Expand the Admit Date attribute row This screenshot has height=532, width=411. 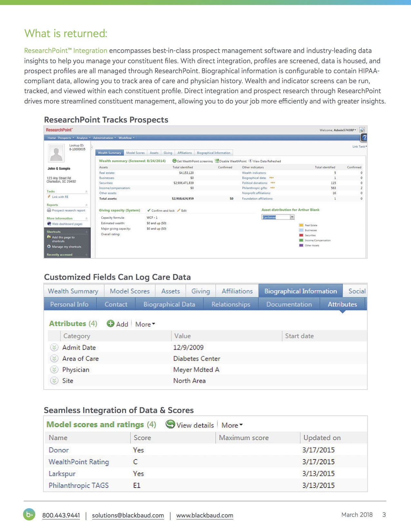(54, 347)
